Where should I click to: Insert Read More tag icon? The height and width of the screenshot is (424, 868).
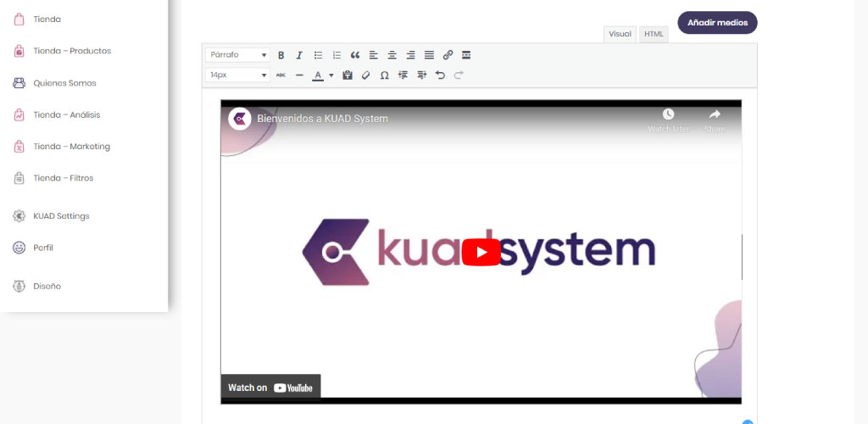click(x=466, y=55)
